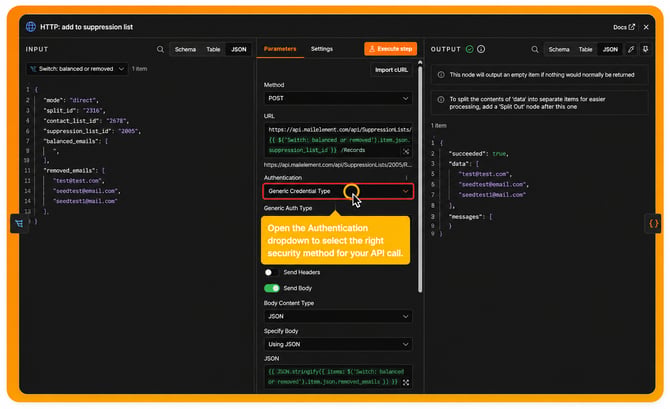Click output value "seedtest1@mail.com"
The image size is (670, 409).
coord(492,195)
